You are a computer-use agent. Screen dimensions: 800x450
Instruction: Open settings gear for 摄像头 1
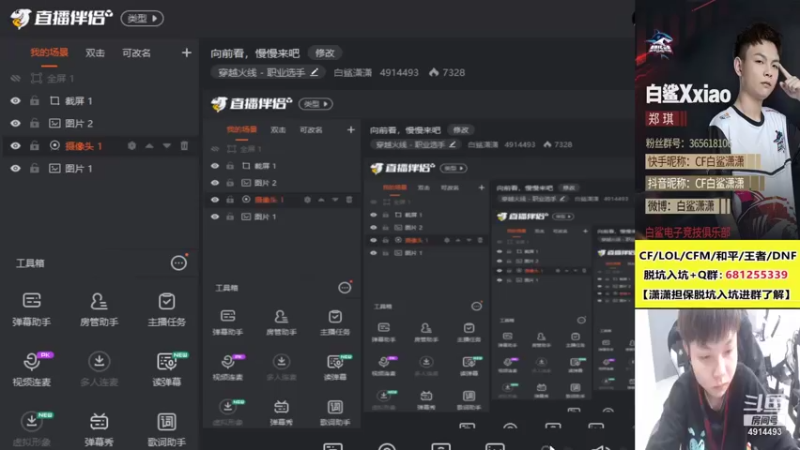pyautogui.click(x=132, y=146)
